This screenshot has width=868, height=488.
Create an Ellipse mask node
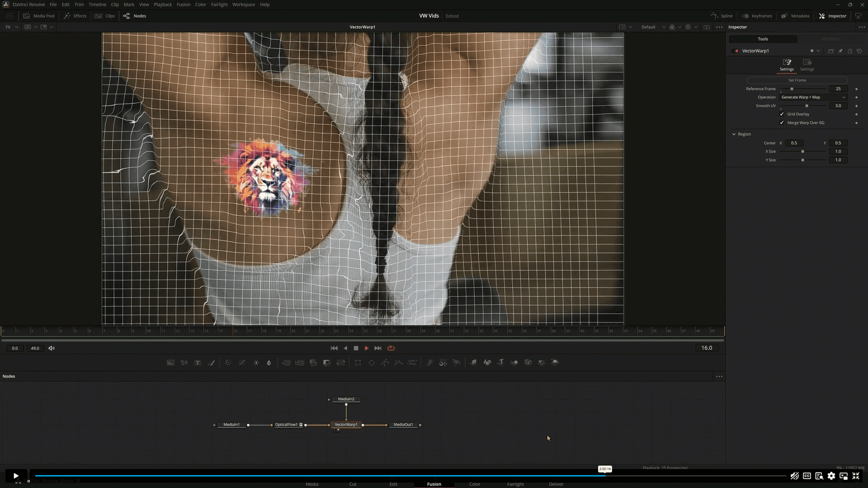pos(371,362)
